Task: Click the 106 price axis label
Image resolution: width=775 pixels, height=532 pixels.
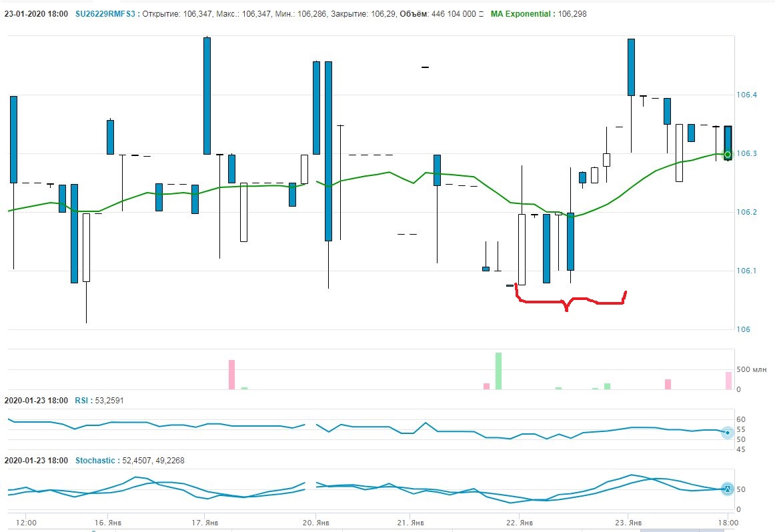Action: coord(744,329)
